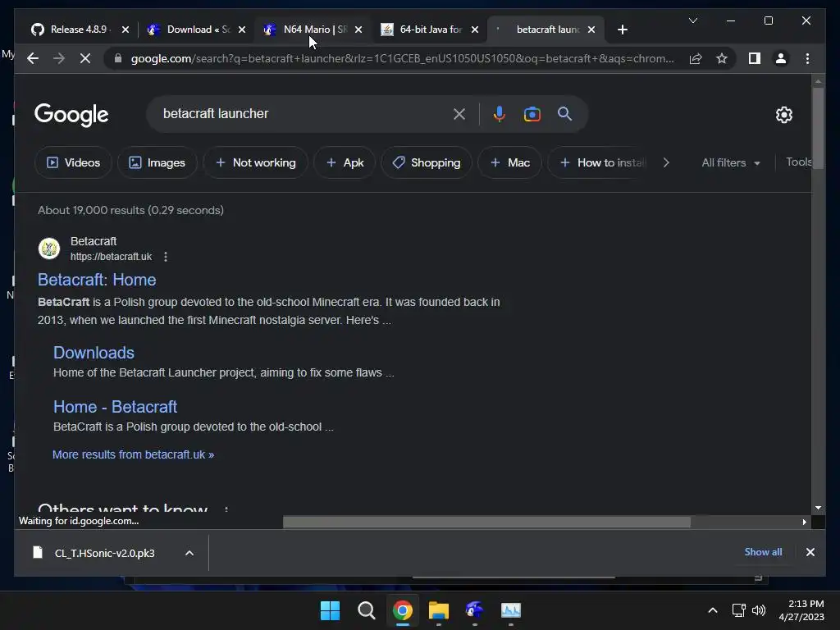The height and width of the screenshot is (630, 840).
Task: Close the N64 Mario tab
Action: coord(358,30)
